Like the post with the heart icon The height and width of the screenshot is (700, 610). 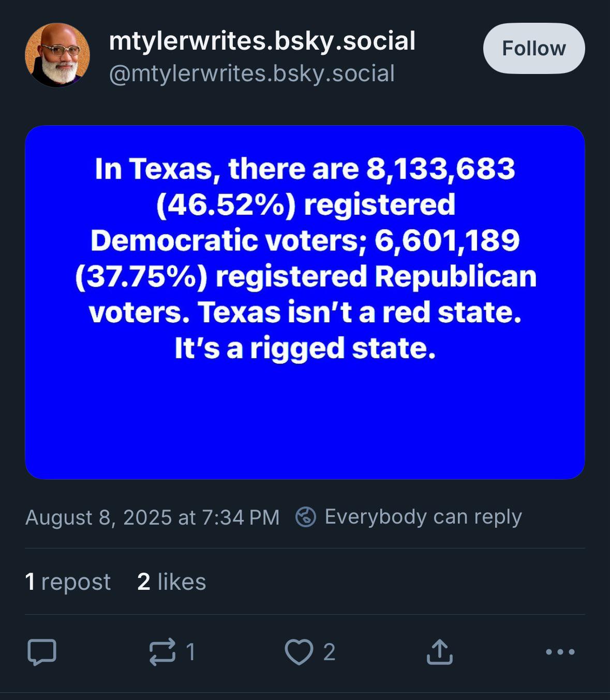tap(299, 651)
